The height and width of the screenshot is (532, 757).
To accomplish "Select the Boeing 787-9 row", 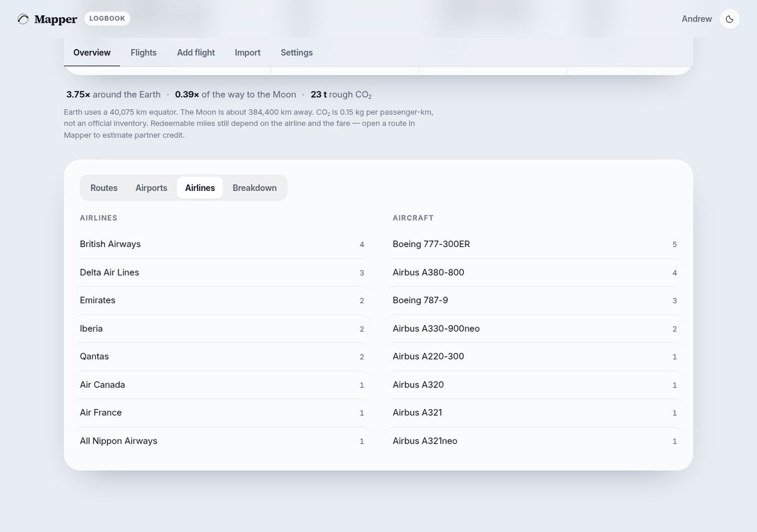I will click(x=535, y=301).
